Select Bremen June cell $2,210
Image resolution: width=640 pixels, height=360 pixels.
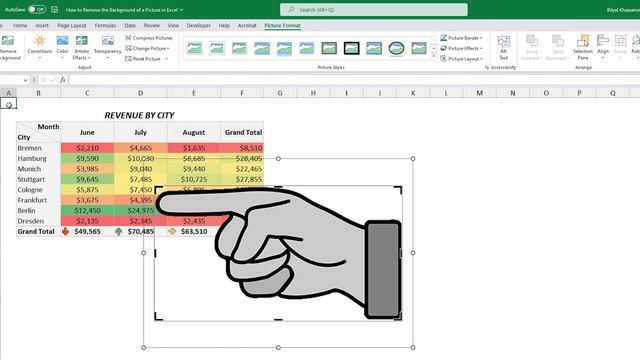87,148
